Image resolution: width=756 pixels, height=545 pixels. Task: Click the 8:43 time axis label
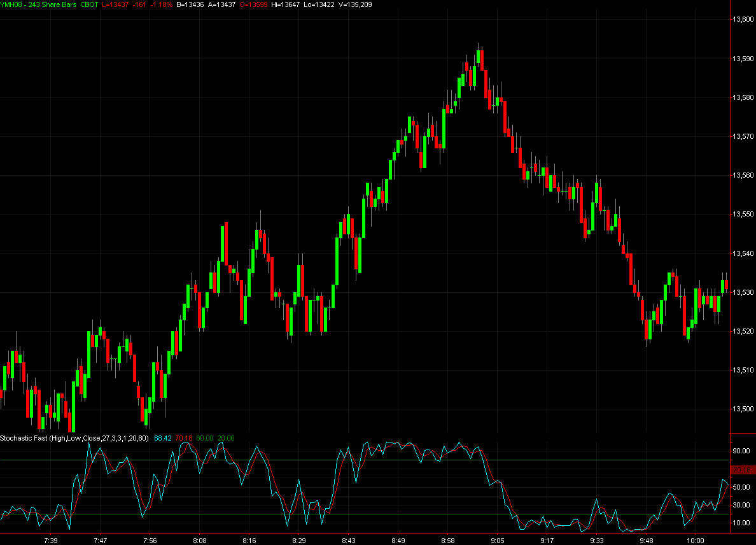tap(349, 541)
